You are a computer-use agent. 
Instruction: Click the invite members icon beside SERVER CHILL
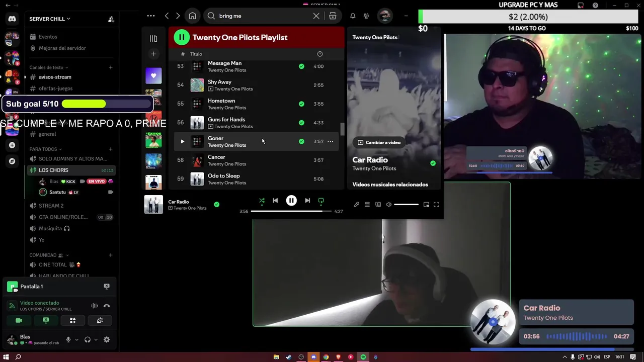(111, 19)
